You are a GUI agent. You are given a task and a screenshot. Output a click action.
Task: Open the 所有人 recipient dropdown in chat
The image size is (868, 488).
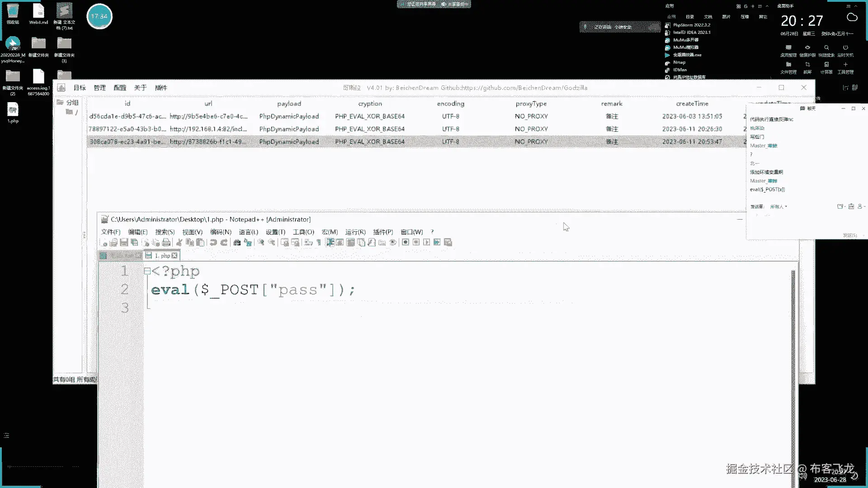tap(778, 206)
